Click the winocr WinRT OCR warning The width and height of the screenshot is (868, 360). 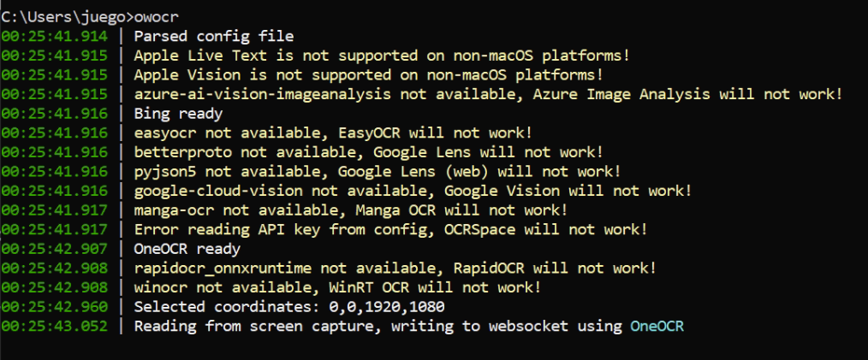tap(337, 287)
